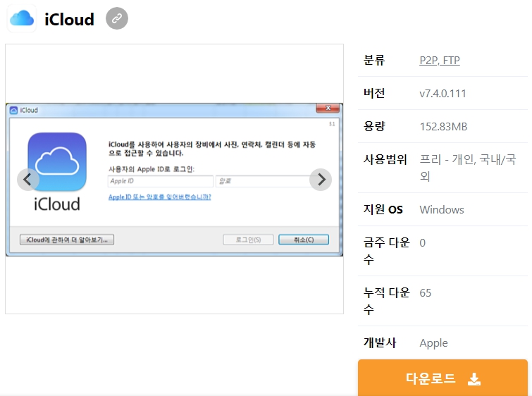Click the 지원 OS label
Viewport: 532px width, 396px height.
(x=383, y=209)
